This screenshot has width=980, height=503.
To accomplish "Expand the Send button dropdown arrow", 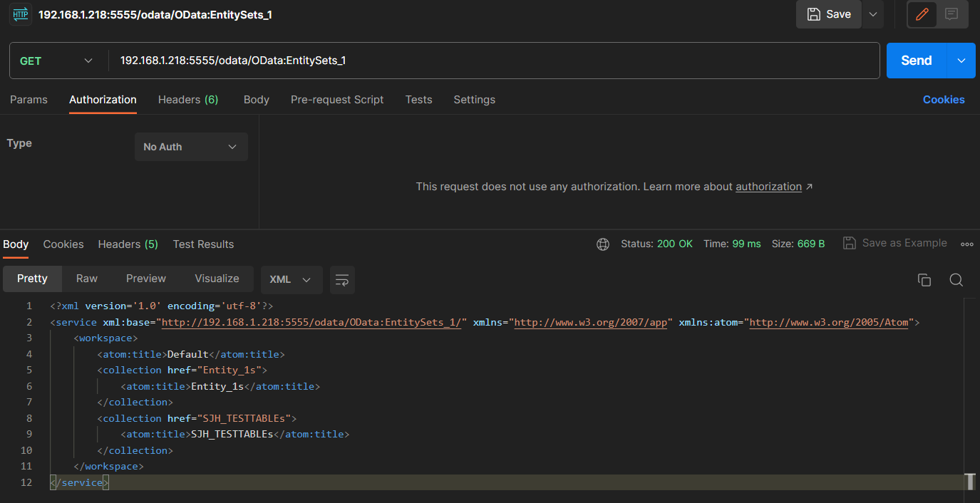I will tap(961, 61).
